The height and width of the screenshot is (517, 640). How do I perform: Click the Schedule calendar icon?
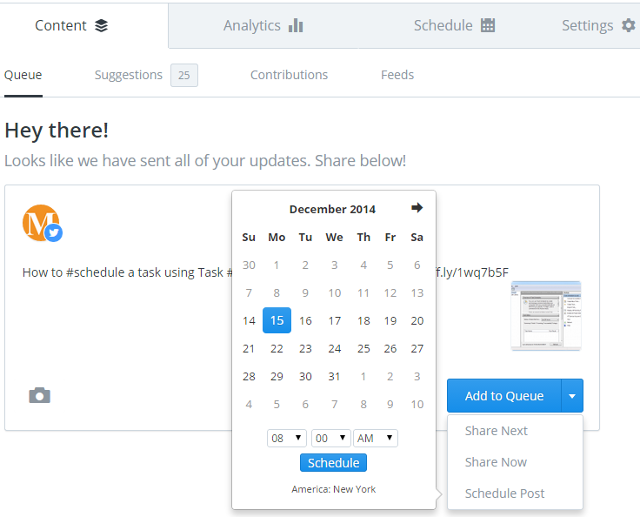(x=488, y=25)
